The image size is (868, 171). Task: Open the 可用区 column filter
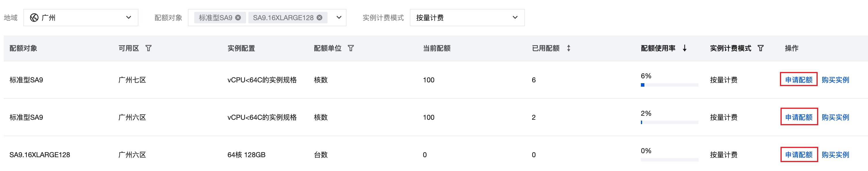(x=148, y=48)
